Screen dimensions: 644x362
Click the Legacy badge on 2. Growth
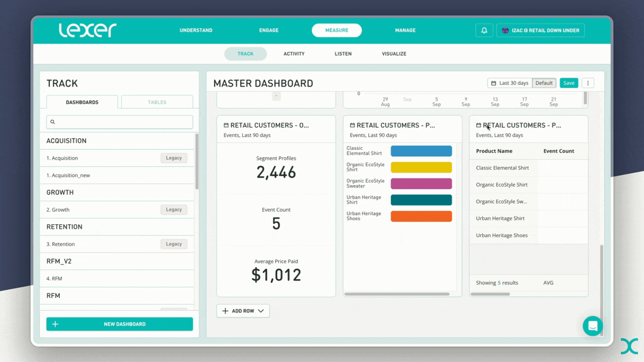(174, 210)
